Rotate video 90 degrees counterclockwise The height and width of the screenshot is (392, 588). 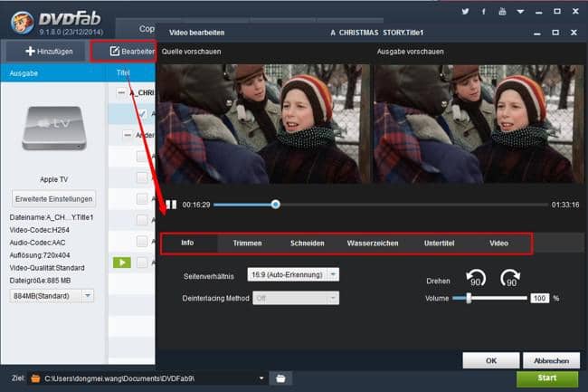pos(476,278)
